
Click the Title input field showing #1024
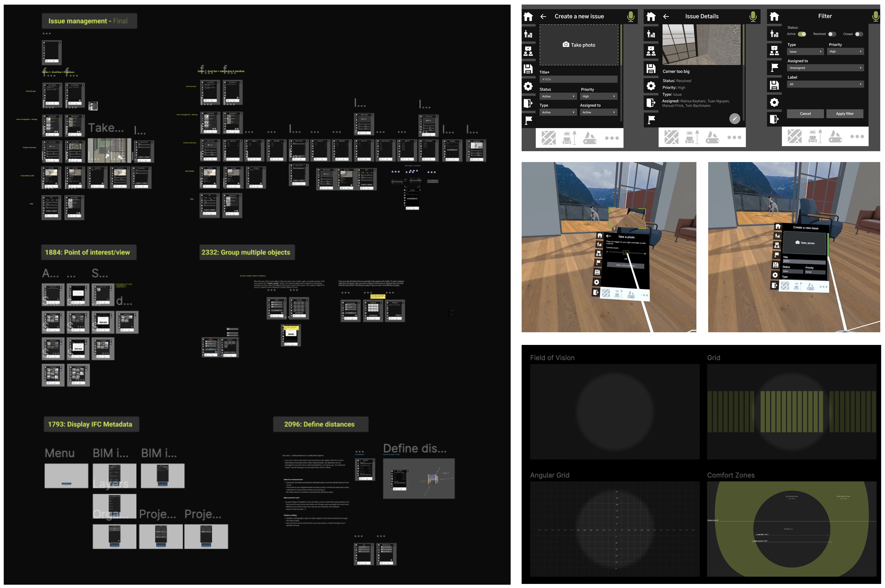578,79
